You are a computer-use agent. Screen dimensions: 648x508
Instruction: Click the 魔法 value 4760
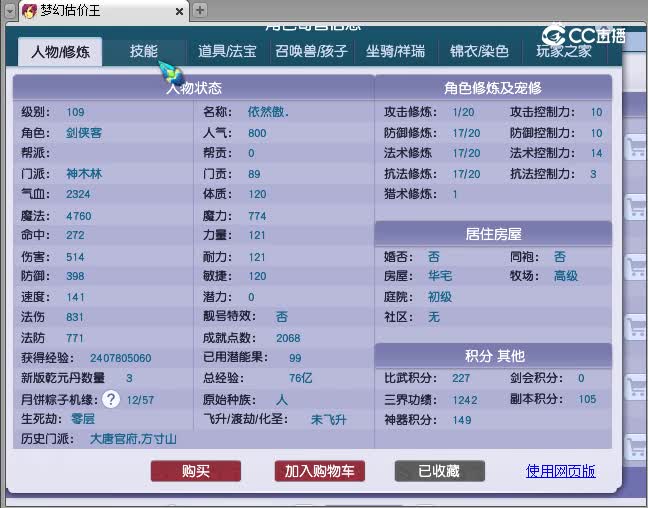tap(79, 216)
